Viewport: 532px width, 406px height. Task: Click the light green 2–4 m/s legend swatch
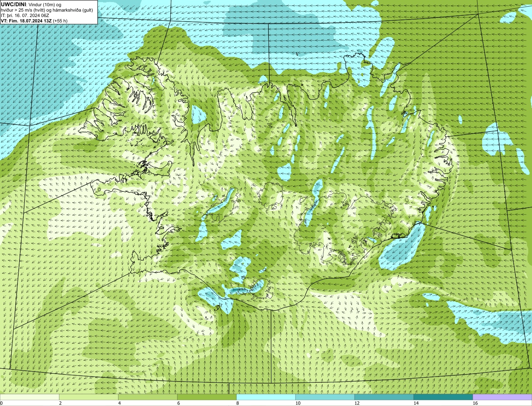pyautogui.click(x=89, y=397)
